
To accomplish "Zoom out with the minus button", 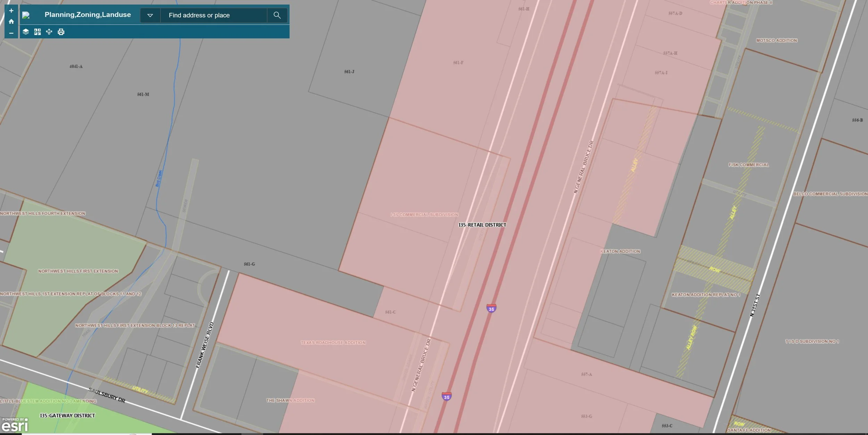I will coord(11,33).
